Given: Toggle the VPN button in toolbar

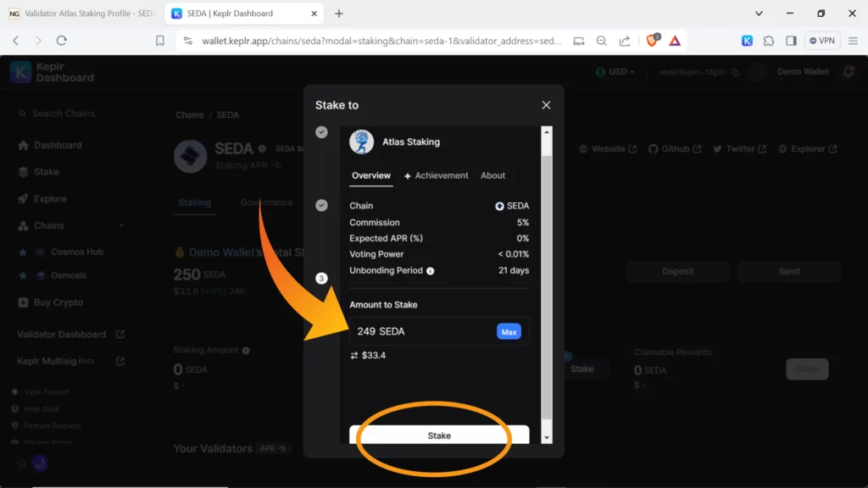Looking at the screenshot, I should pyautogui.click(x=822, y=41).
